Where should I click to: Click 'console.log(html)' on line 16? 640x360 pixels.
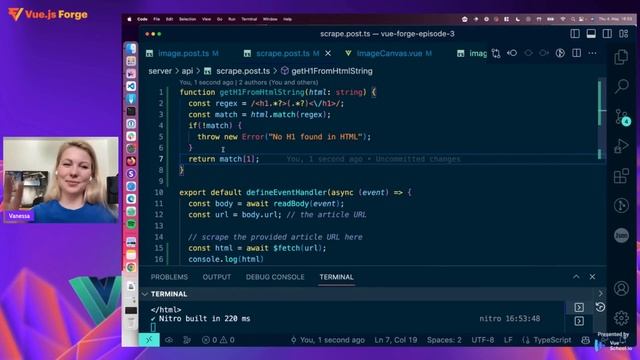coord(226,259)
